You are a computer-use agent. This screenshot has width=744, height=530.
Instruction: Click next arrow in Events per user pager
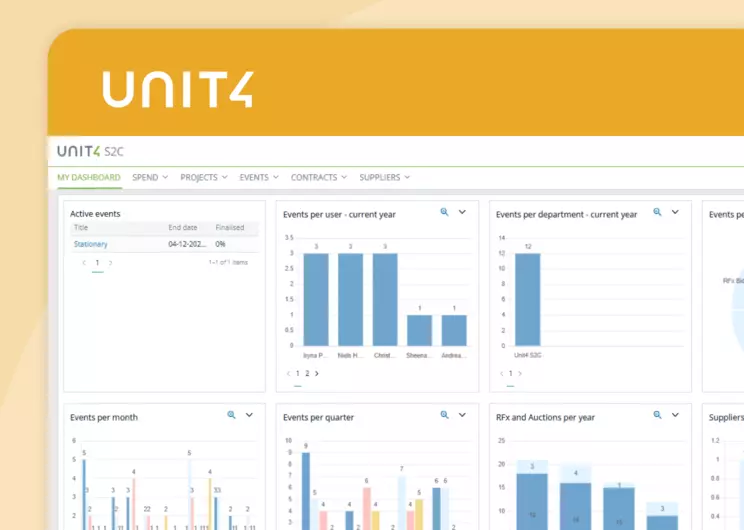pos(316,373)
